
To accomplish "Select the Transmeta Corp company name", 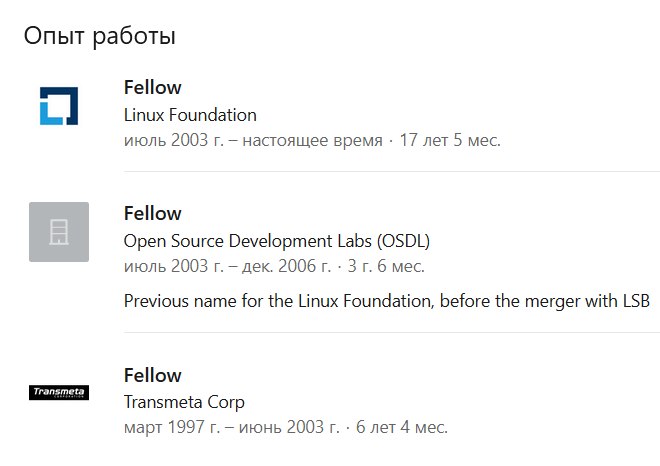I will (184, 402).
